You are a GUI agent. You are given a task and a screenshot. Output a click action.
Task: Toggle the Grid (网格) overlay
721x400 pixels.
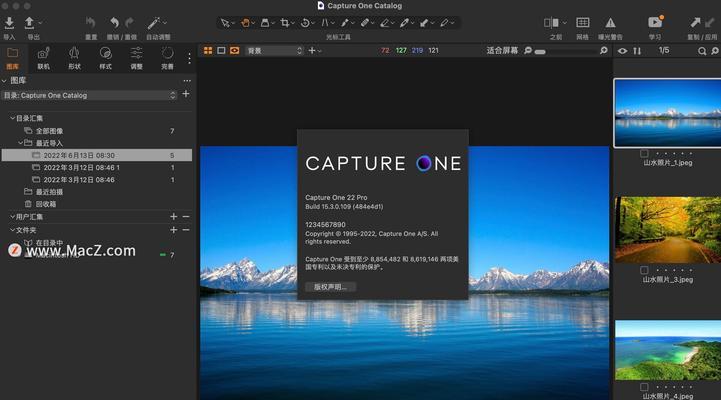click(x=583, y=23)
